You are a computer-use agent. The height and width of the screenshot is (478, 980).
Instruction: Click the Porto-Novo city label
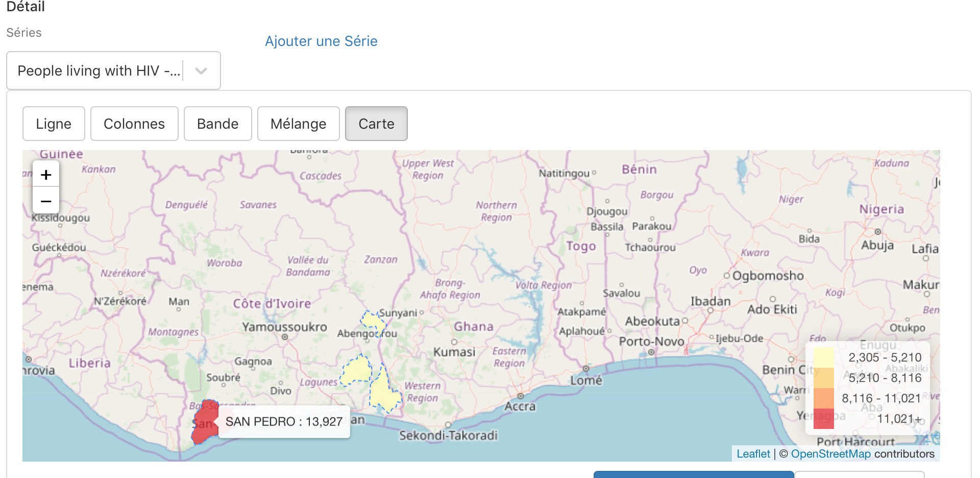coord(651,341)
